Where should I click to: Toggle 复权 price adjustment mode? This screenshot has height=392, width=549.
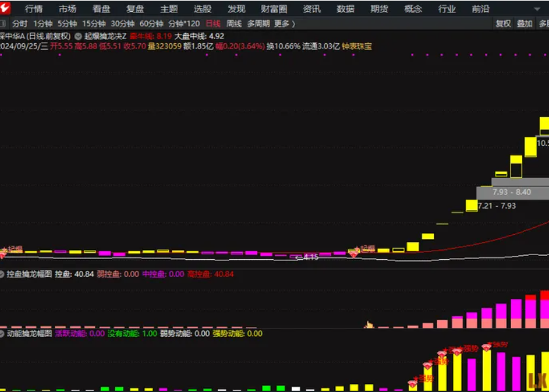click(x=504, y=24)
